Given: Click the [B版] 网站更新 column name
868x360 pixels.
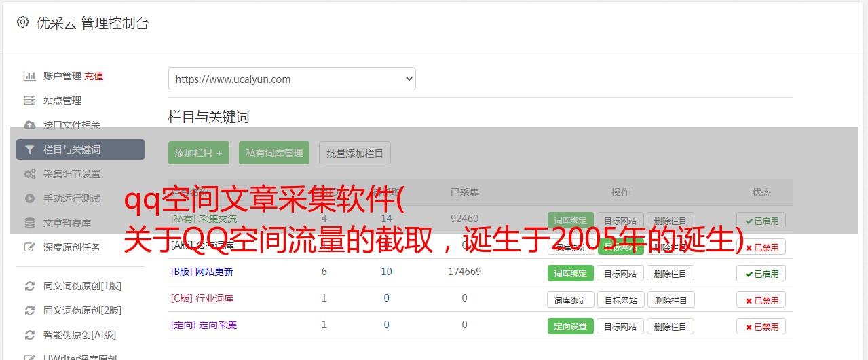Looking at the screenshot, I should point(202,272).
